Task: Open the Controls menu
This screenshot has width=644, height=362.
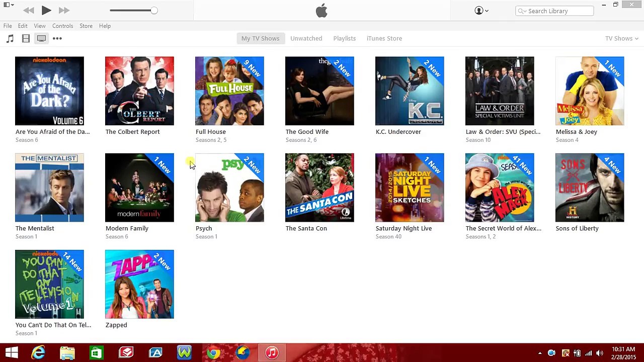Action: coord(62,26)
